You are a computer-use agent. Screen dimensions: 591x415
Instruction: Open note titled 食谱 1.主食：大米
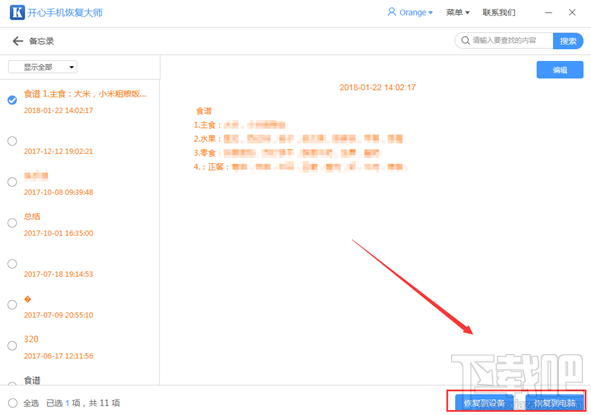pyautogui.click(x=85, y=94)
